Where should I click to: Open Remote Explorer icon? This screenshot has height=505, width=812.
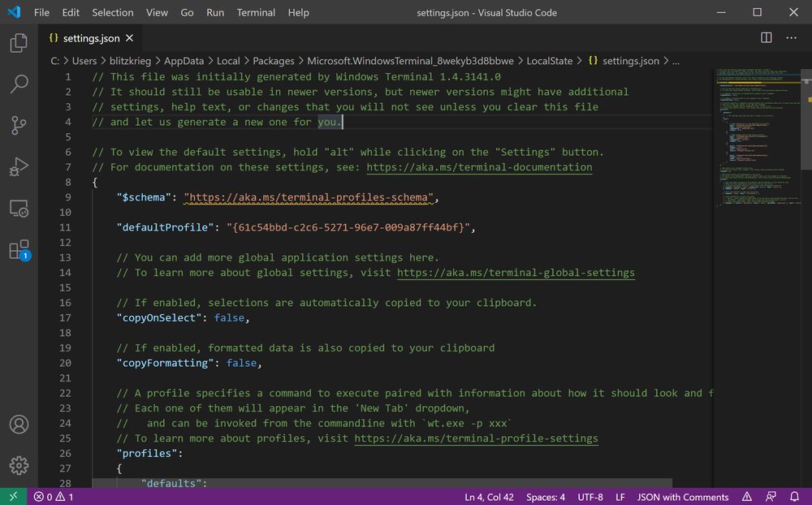coord(19,208)
